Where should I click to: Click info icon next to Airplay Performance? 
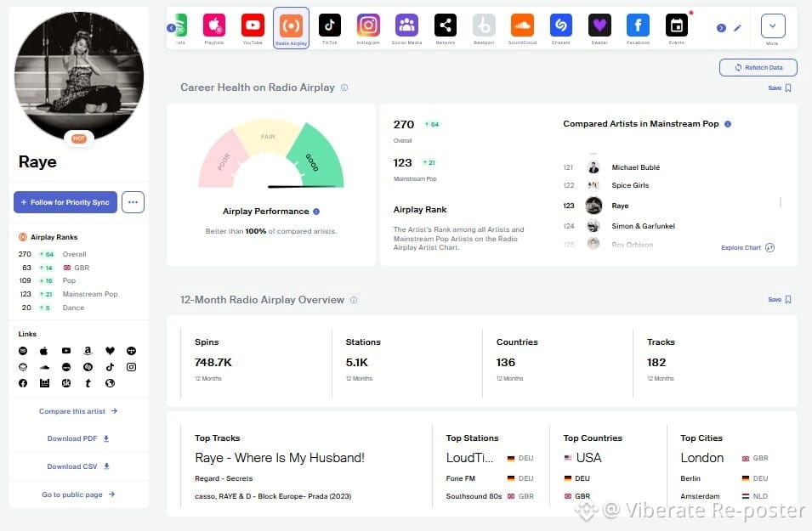pyautogui.click(x=316, y=212)
